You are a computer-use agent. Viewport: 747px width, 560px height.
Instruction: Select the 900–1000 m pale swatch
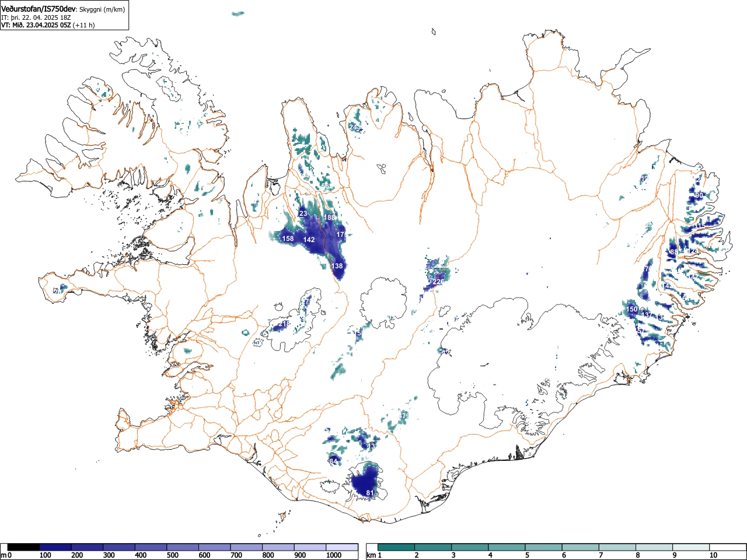coord(310,547)
